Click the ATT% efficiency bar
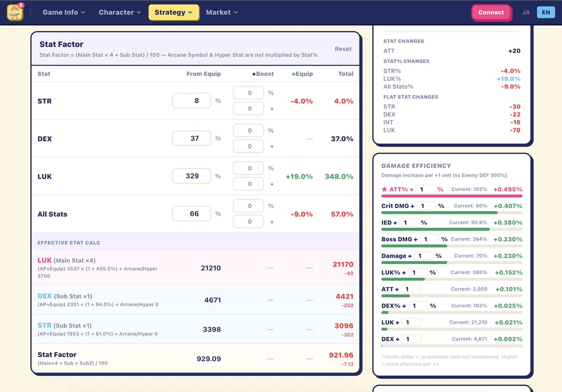 click(x=452, y=196)
